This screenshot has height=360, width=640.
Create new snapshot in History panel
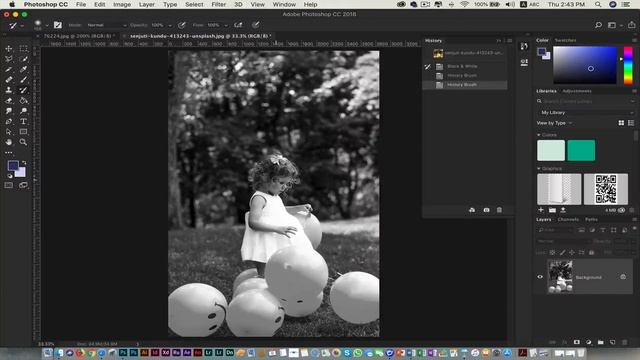(x=487, y=210)
